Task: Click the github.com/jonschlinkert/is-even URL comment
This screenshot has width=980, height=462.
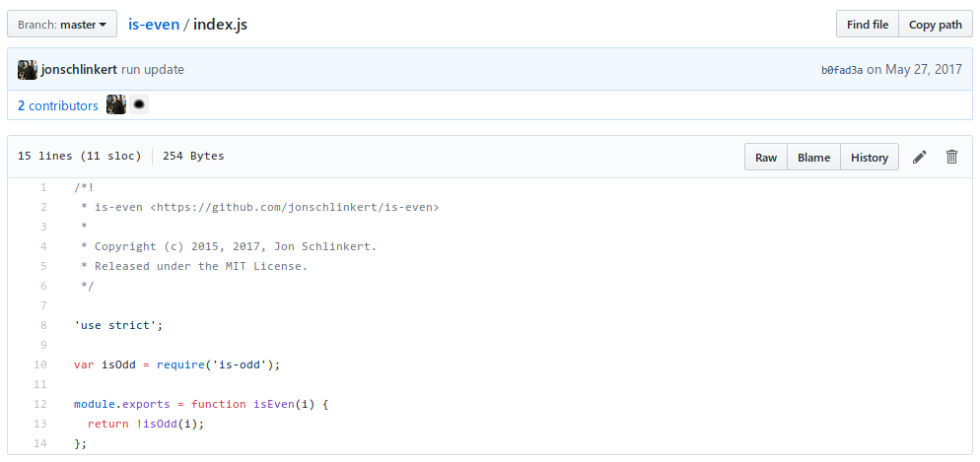Action: 295,207
